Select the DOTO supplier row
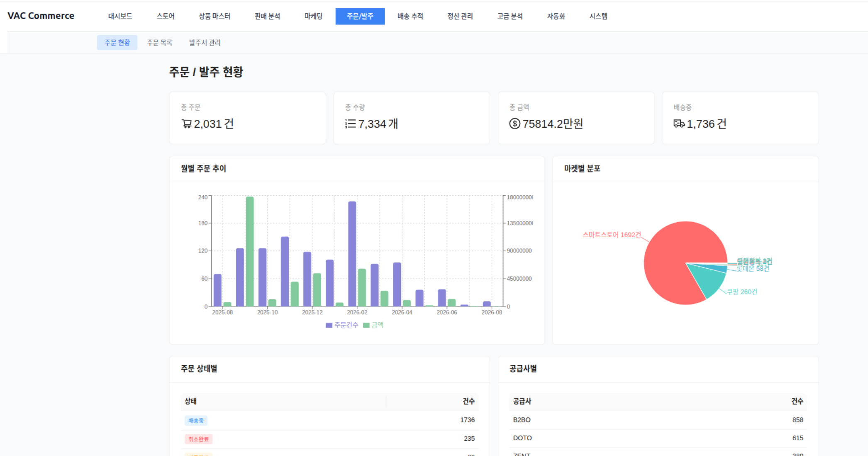The width and height of the screenshot is (868, 456). (x=658, y=438)
